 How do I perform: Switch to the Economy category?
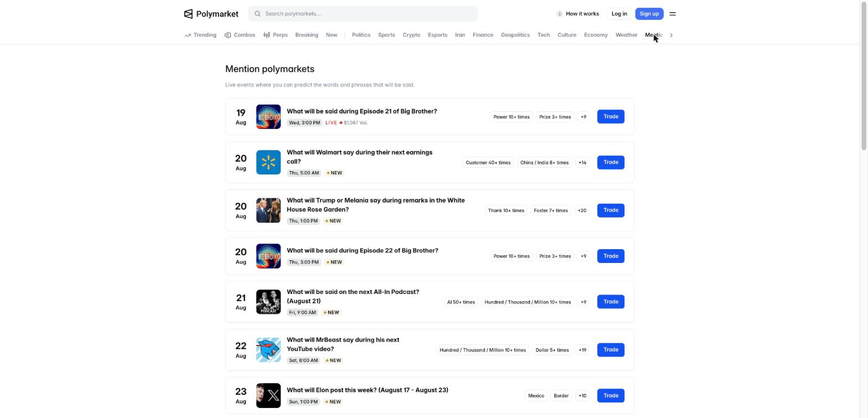tap(596, 35)
